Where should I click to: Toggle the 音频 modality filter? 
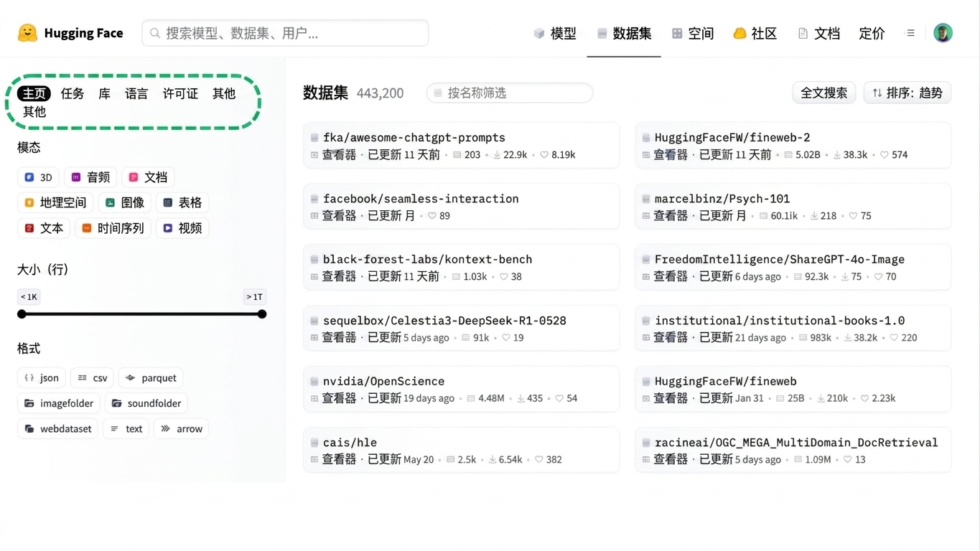(x=90, y=177)
